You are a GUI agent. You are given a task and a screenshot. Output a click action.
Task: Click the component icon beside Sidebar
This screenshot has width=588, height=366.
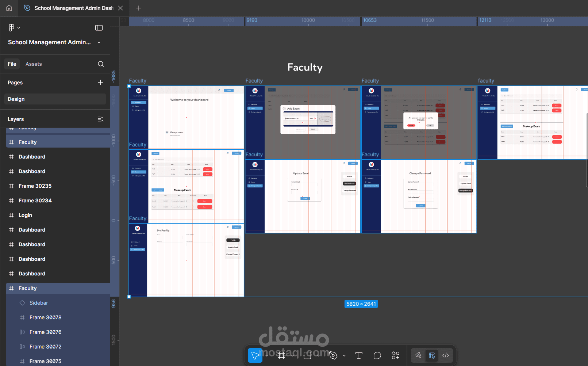tap(22, 303)
